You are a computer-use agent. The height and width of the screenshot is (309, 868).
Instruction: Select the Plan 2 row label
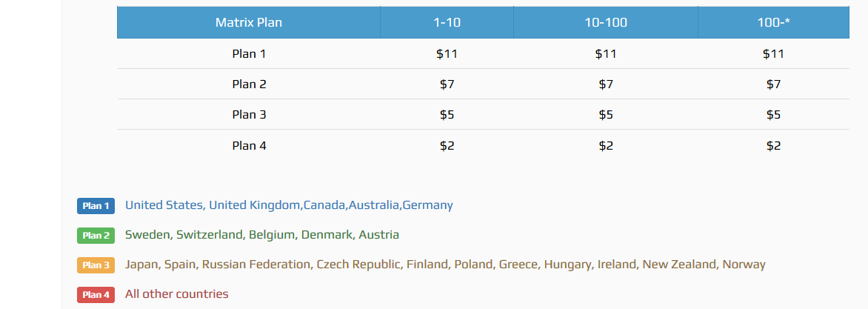[x=249, y=84]
